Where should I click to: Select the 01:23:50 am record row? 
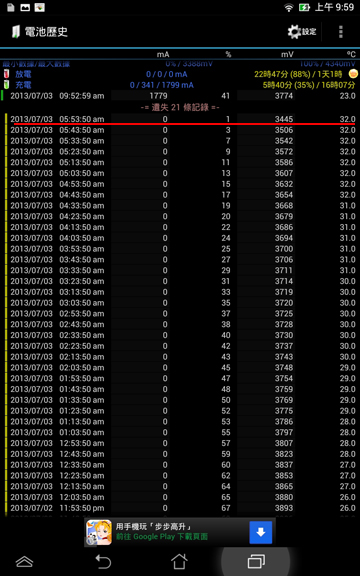[180, 411]
